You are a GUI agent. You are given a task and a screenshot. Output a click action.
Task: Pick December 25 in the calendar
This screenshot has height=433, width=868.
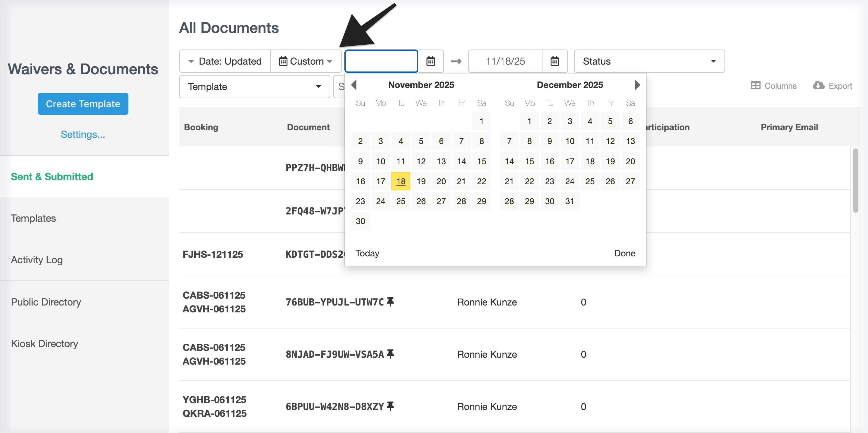coord(590,181)
